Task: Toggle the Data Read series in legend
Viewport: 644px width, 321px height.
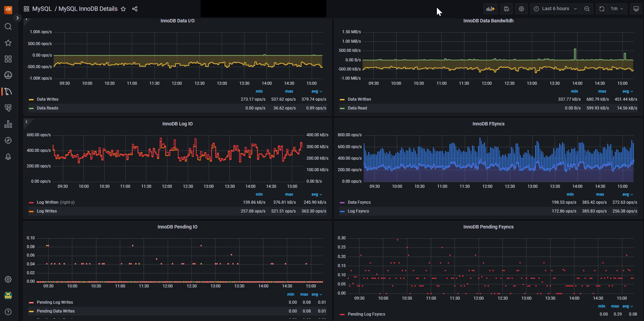Action: pyautogui.click(x=357, y=108)
